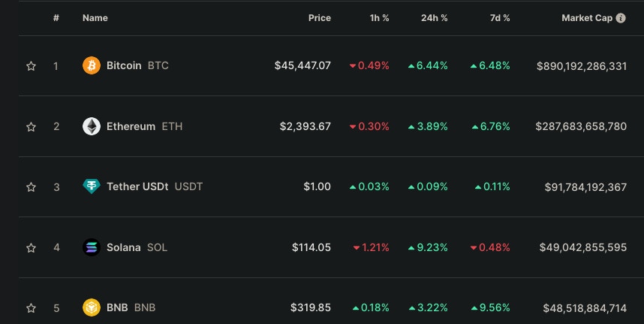This screenshot has height=324, width=644.
Task: Sort by the # rank column header
Action: tap(56, 18)
